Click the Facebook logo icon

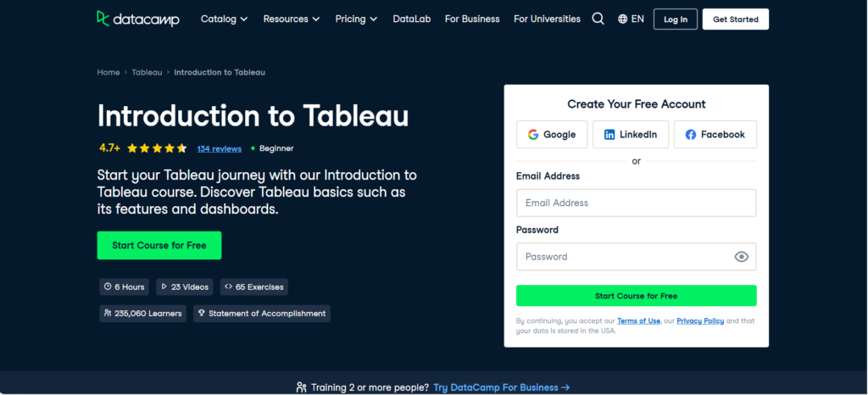click(690, 135)
